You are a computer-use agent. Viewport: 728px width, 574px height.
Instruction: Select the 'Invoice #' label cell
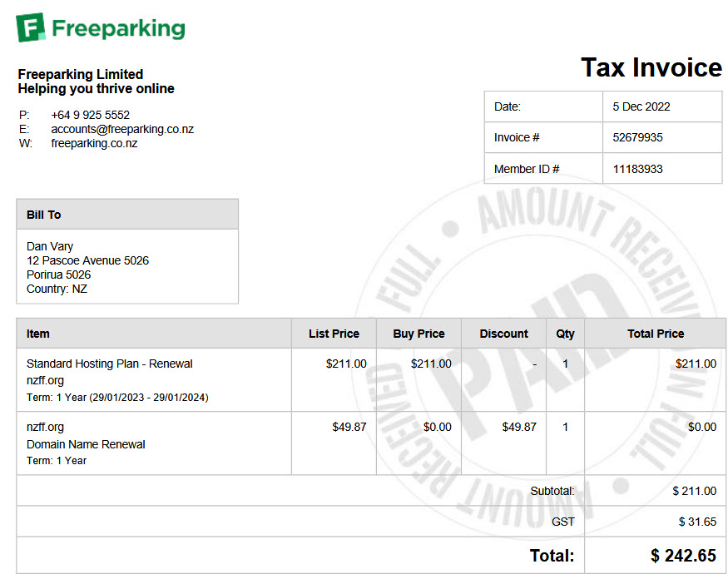(543, 137)
